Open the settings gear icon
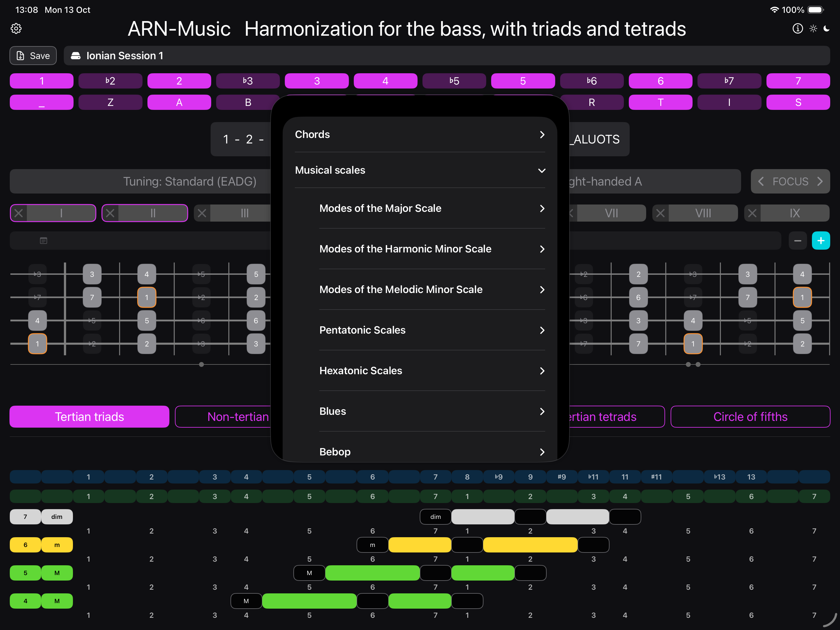This screenshot has width=840, height=630. [16, 28]
